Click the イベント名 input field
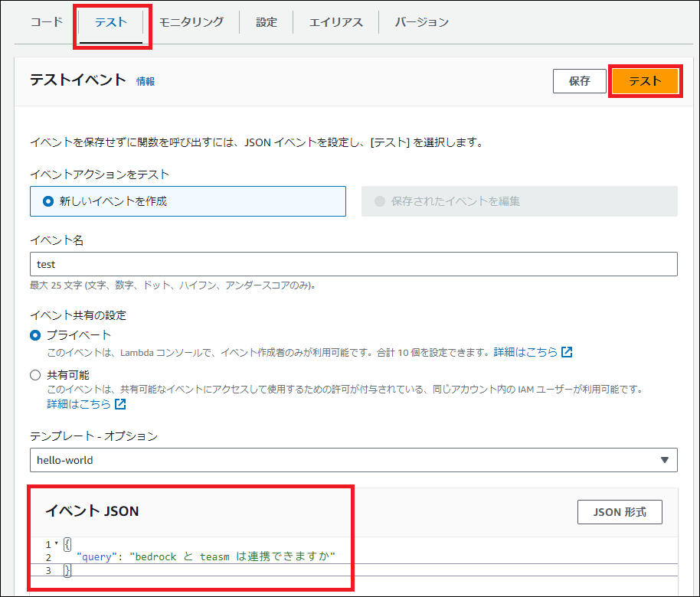The width and height of the screenshot is (700, 597). coord(352,264)
